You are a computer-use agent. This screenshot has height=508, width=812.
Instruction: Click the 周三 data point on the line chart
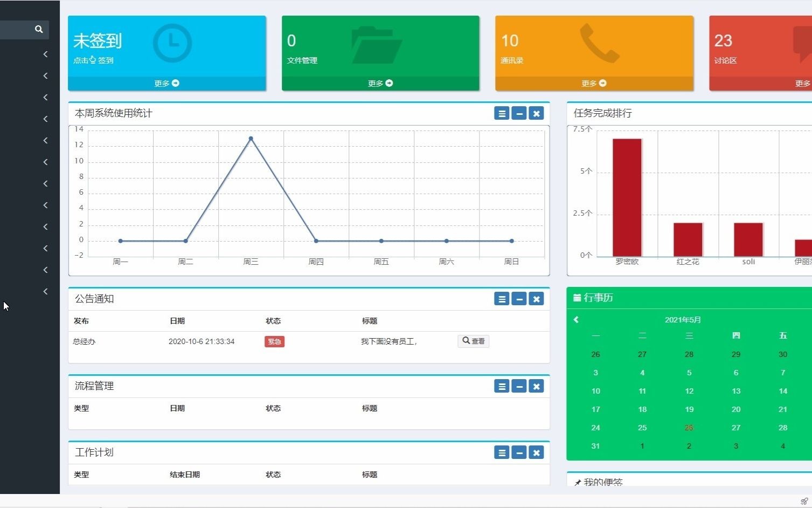tap(251, 139)
